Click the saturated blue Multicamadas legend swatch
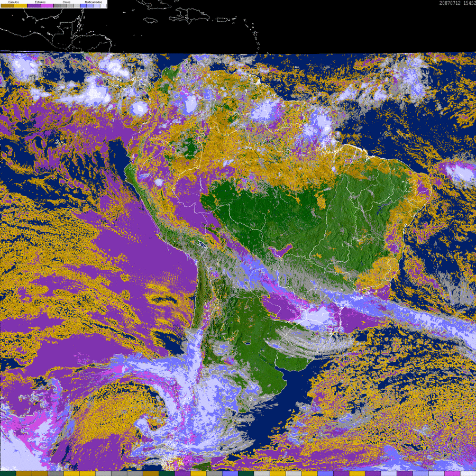 pyautogui.click(x=84, y=5)
